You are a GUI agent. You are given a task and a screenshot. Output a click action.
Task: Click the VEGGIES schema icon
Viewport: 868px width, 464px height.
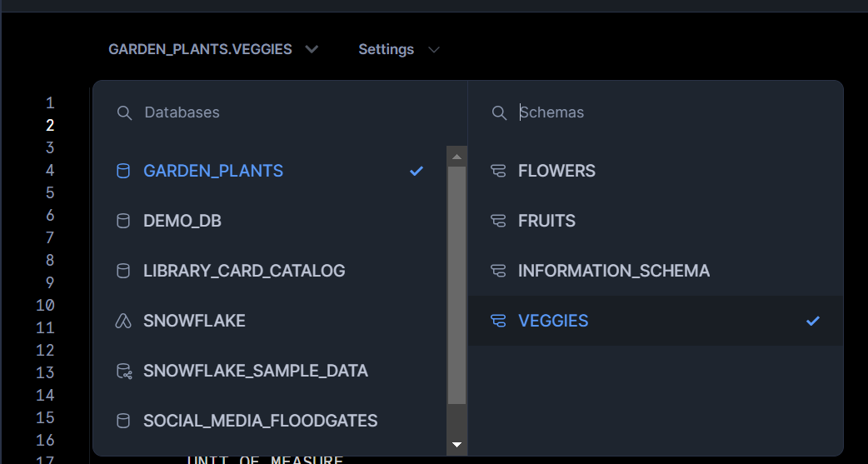pos(498,321)
